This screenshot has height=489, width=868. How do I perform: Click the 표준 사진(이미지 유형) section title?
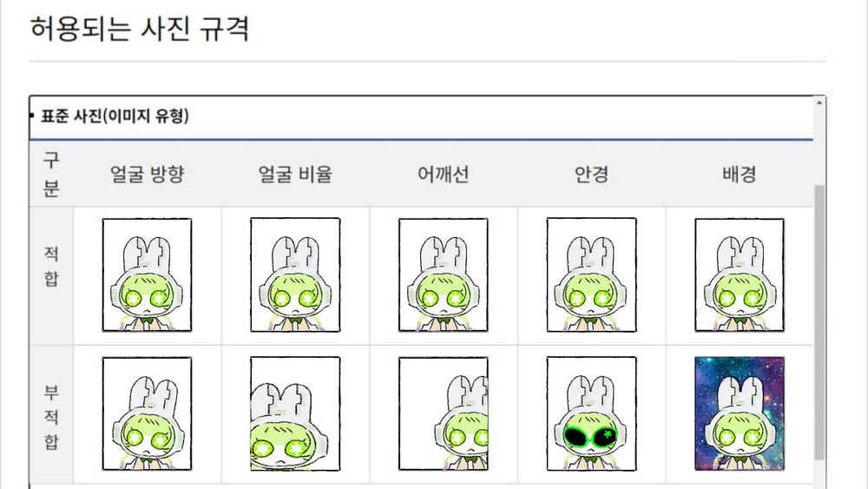click(x=115, y=116)
